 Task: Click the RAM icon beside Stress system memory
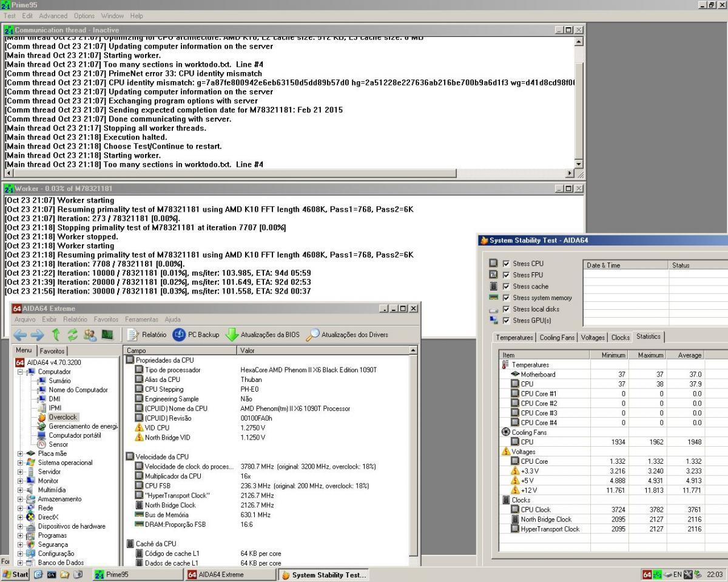point(494,298)
